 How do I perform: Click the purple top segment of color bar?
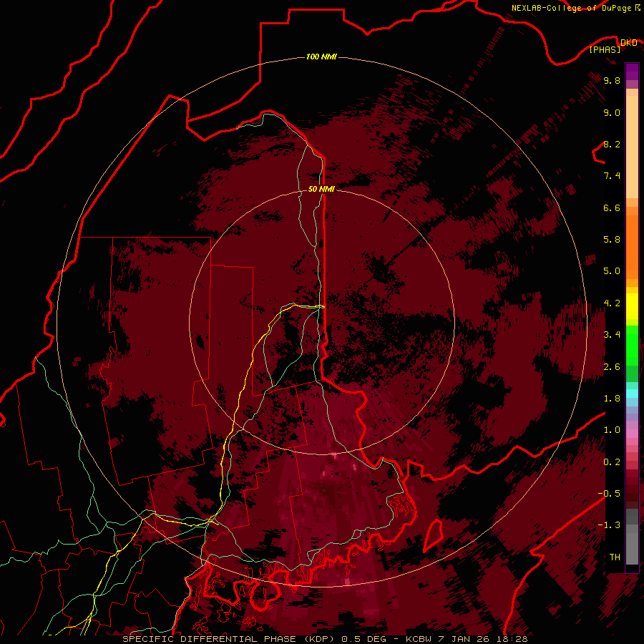pos(632,72)
